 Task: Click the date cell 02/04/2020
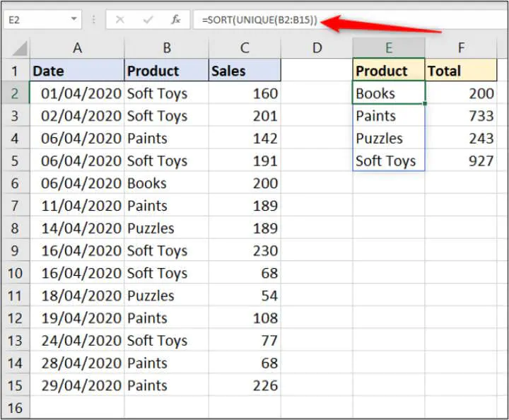77,115
